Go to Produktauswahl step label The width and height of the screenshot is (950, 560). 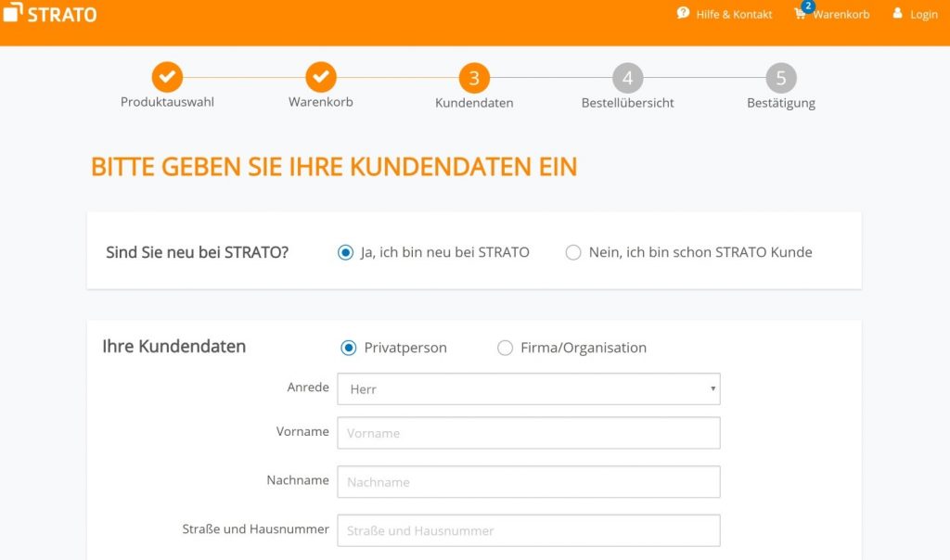[167, 102]
